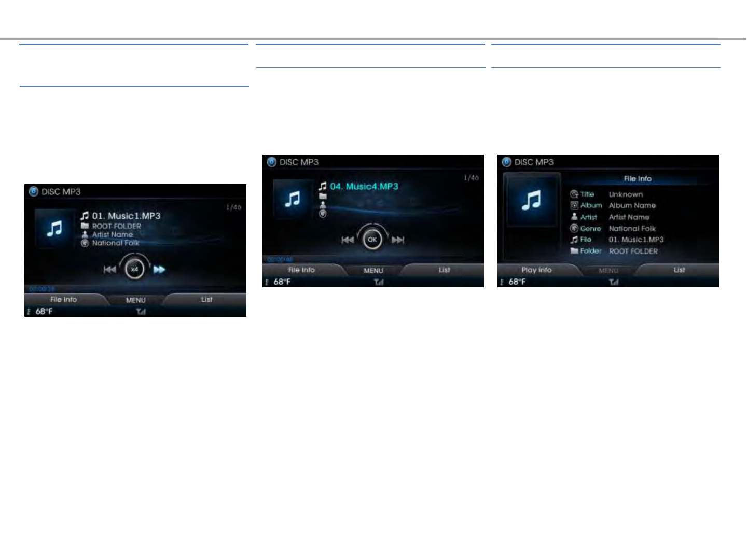This screenshot has height=560, width=747.
Task: Switch to Play Info tab
Action: (x=536, y=270)
